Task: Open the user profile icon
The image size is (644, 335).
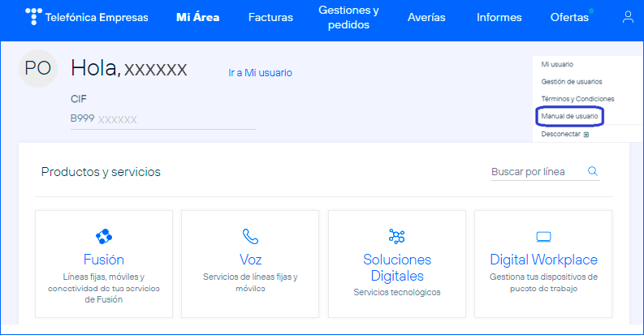Action: pyautogui.click(x=627, y=17)
